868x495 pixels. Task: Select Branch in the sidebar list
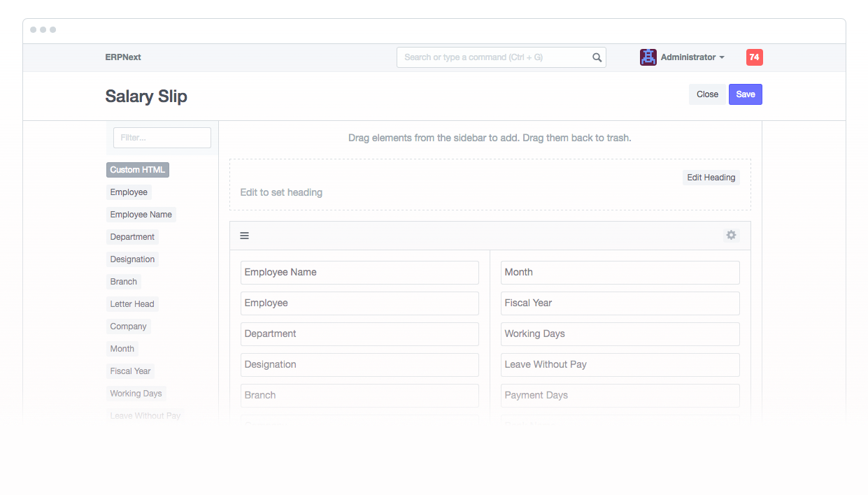tap(123, 282)
